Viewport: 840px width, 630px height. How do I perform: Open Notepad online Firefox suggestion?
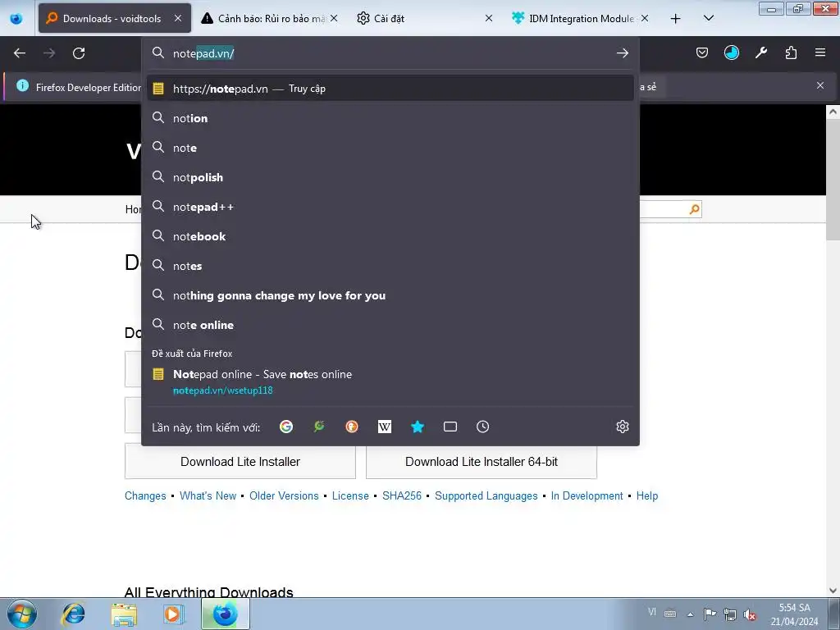[x=390, y=382]
